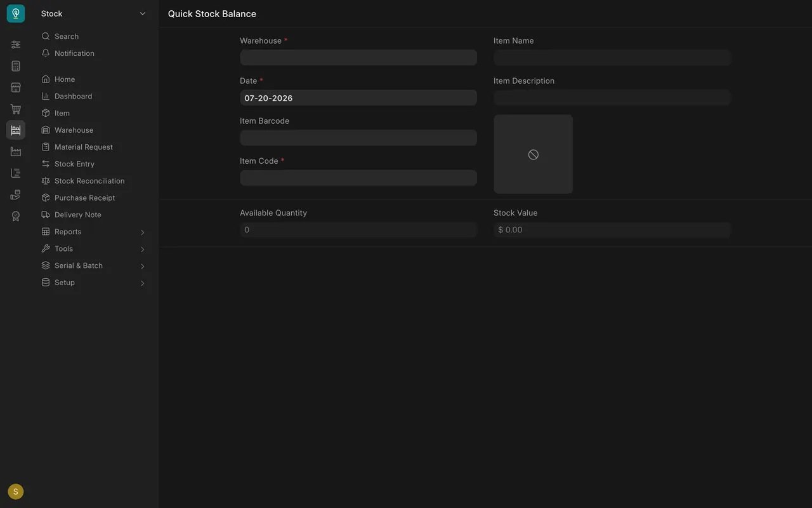Open the sliders settings icon in rail
812x508 pixels.
point(16,44)
